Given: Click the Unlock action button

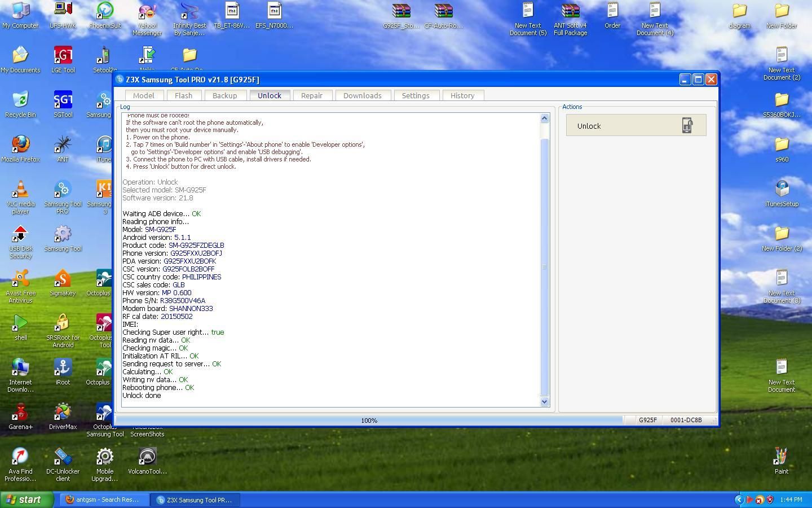Looking at the screenshot, I should [x=636, y=125].
